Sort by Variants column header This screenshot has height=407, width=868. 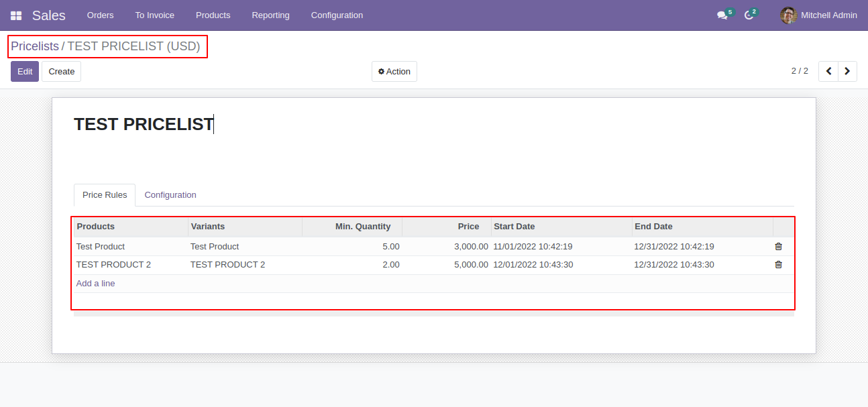[245, 227]
